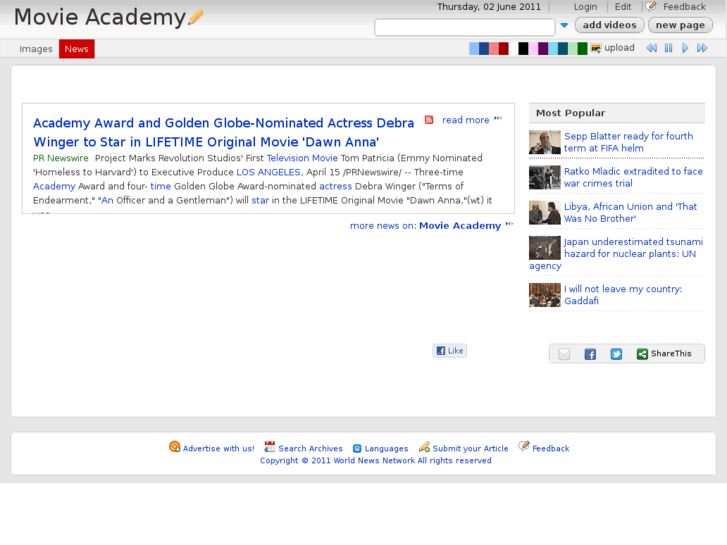This screenshot has width=727, height=545.
Task: Switch to the Images tab
Action: tap(36, 49)
